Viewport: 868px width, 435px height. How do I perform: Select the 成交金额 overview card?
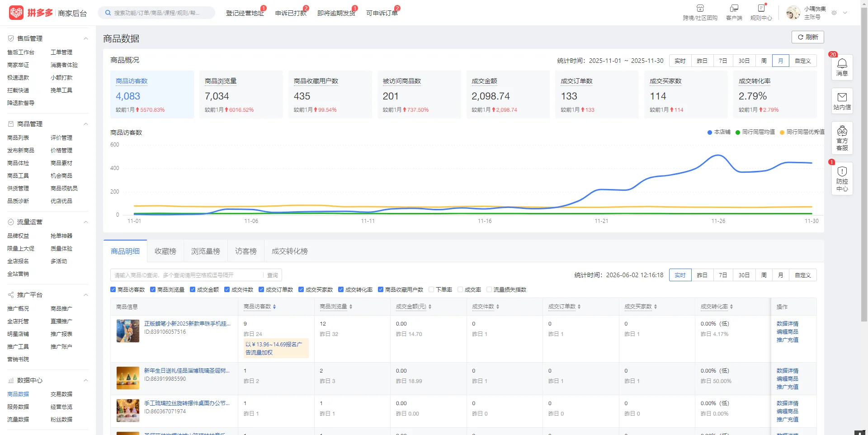(508, 95)
